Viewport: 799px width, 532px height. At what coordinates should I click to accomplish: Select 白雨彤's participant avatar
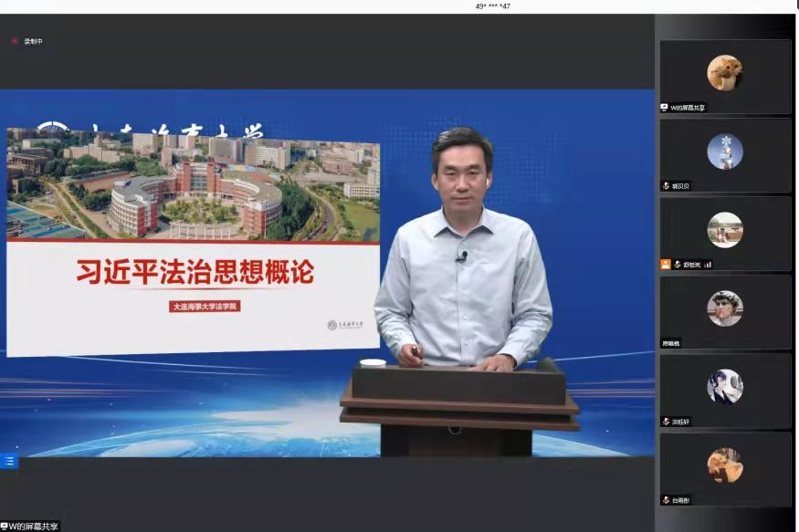coord(724,465)
